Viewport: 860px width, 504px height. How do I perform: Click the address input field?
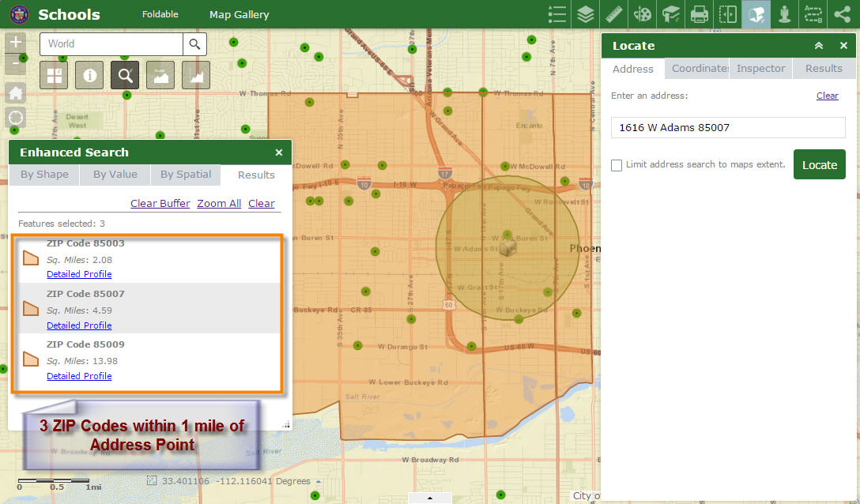(x=727, y=127)
